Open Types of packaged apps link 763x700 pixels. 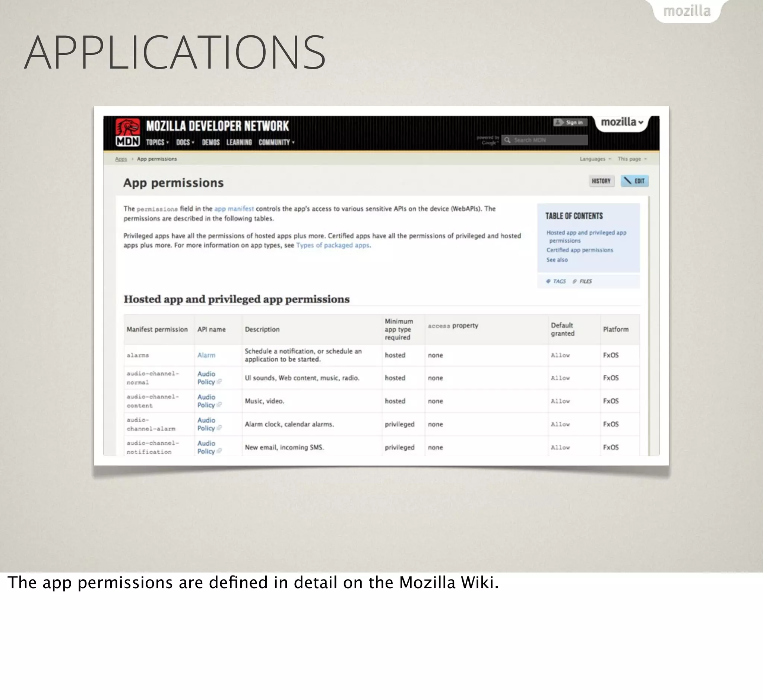[x=332, y=245]
